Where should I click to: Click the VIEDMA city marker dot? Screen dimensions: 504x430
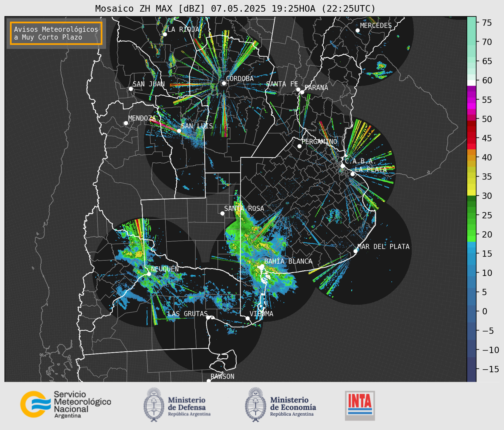(247, 318)
